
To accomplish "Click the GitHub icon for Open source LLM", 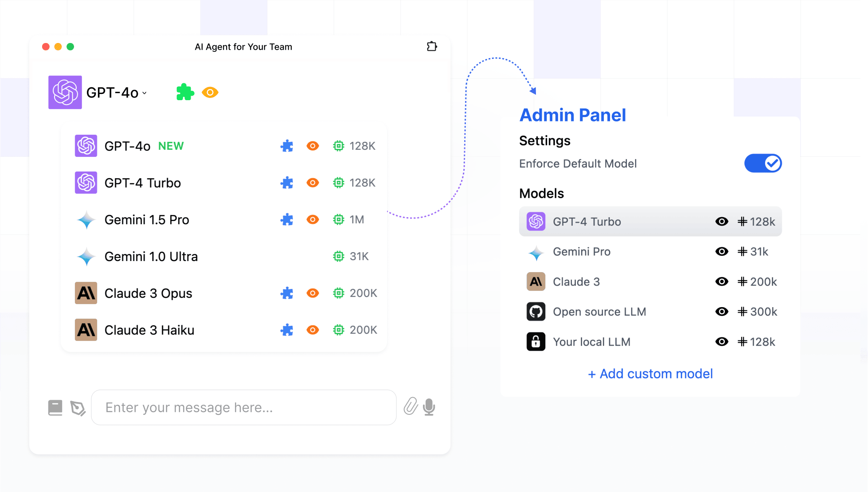I will 536,312.
